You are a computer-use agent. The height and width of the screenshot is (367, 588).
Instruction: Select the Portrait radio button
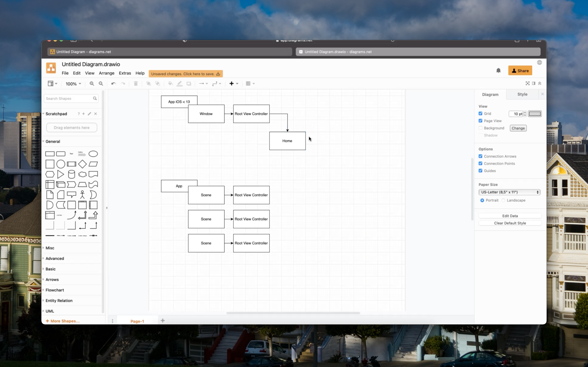(482, 200)
